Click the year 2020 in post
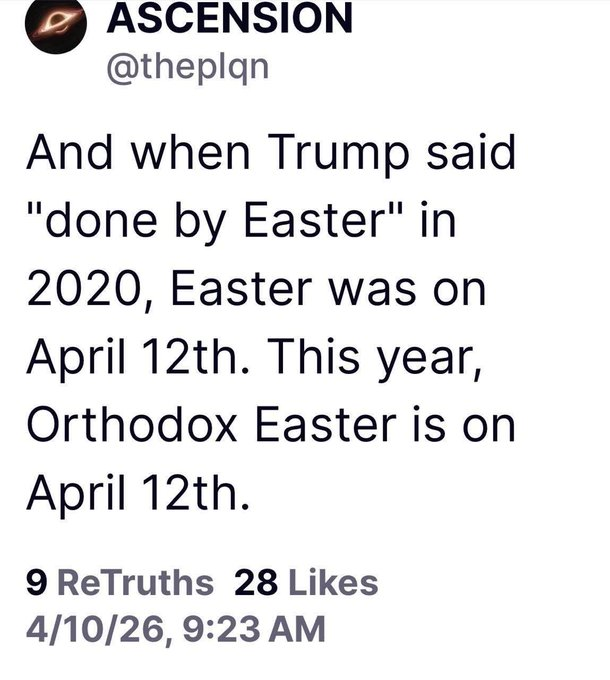 (x=81, y=292)
